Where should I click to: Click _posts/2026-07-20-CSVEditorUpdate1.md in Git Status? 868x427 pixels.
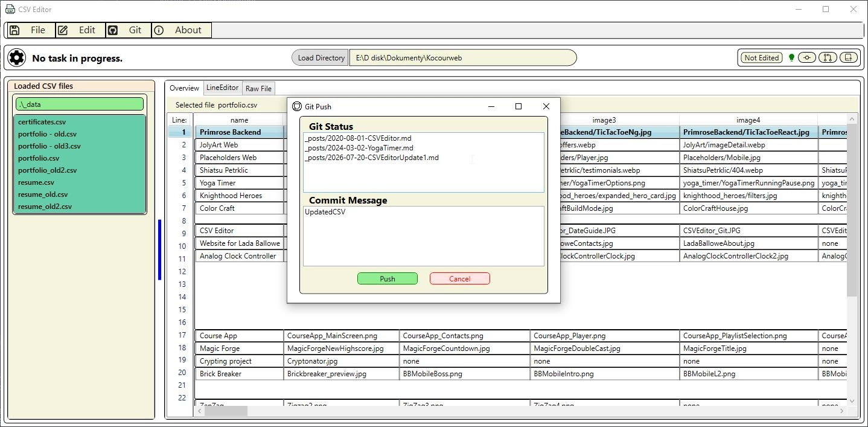[372, 158]
